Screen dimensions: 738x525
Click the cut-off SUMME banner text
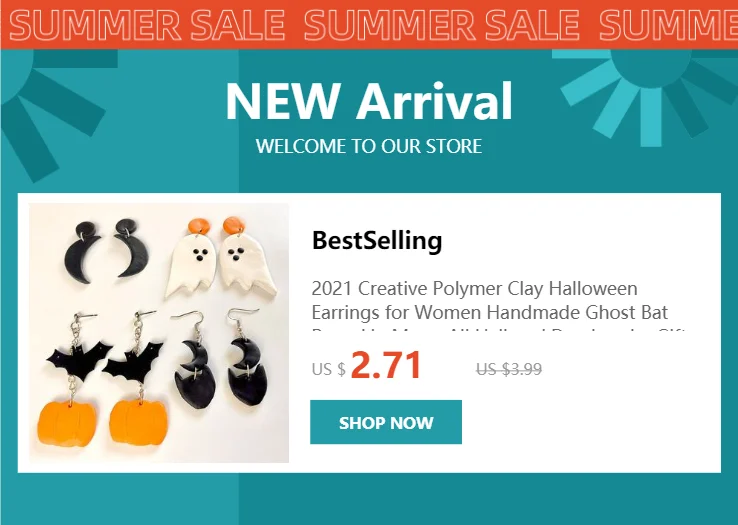click(x=668, y=24)
